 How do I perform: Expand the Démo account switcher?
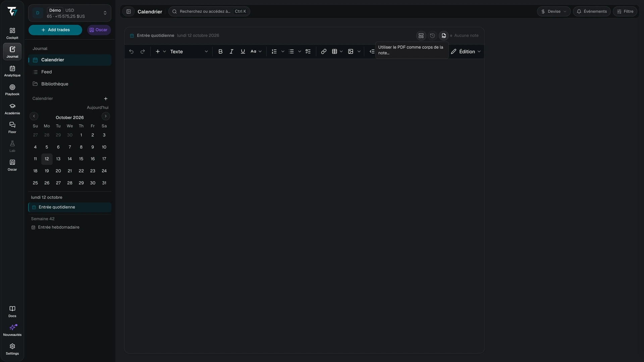point(70,13)
